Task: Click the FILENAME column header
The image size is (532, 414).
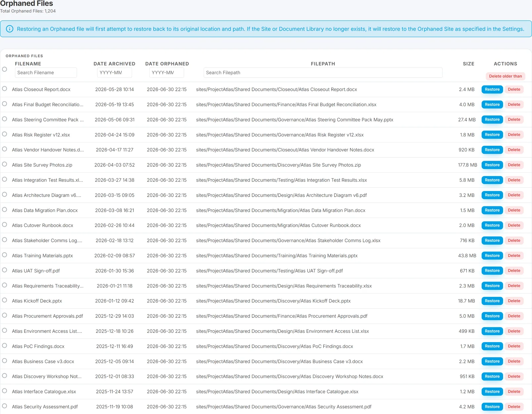Action: [x=28, y=64]
